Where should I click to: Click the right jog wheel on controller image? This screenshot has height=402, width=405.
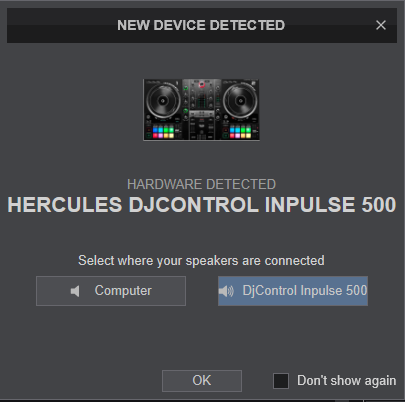240,100
